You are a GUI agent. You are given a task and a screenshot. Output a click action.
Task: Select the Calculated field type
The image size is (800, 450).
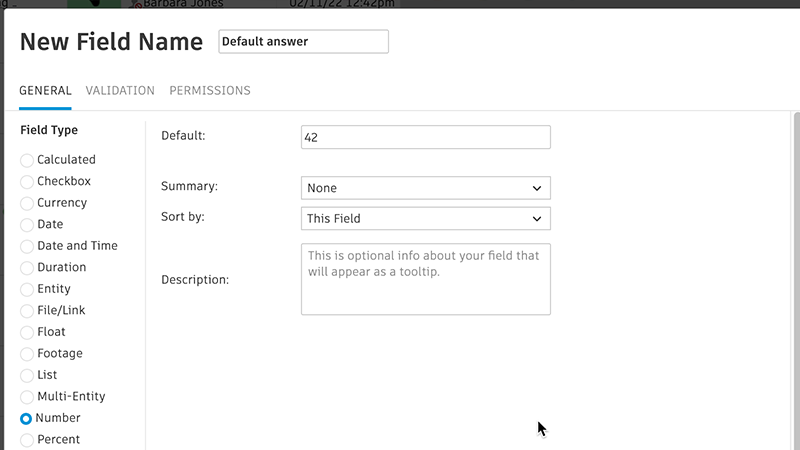[27, 160]
